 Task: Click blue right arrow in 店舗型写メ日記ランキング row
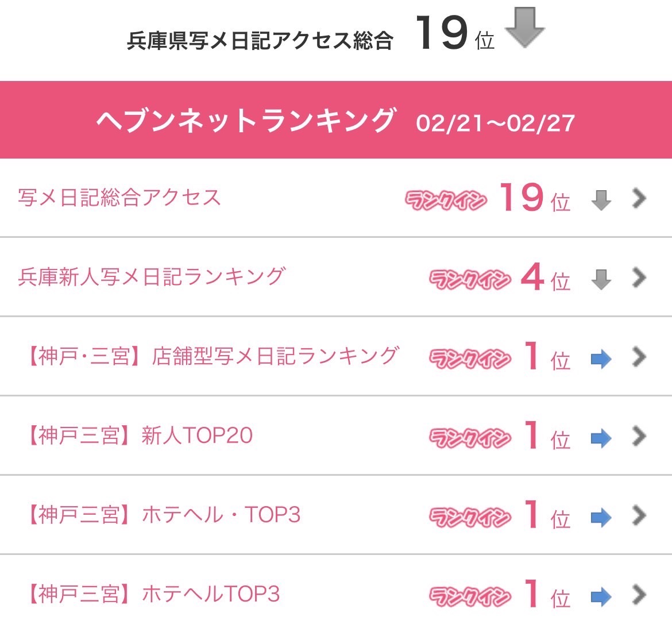(601, 359)
